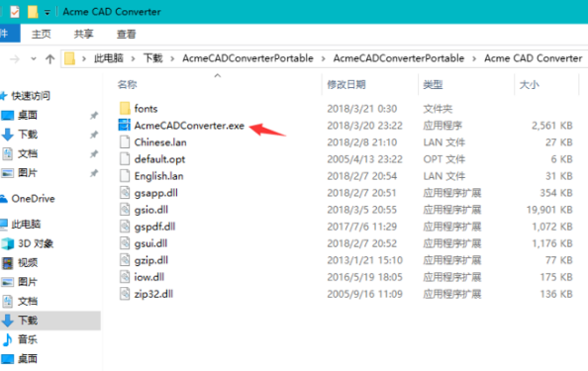Click the 2,561 KB size value

pyautogui.click(x=552, y=126)
